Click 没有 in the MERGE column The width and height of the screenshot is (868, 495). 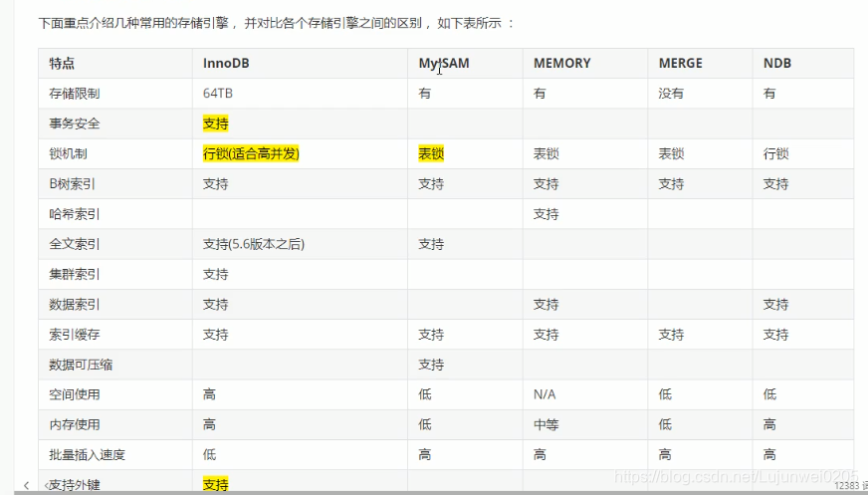tap(671, 93)
